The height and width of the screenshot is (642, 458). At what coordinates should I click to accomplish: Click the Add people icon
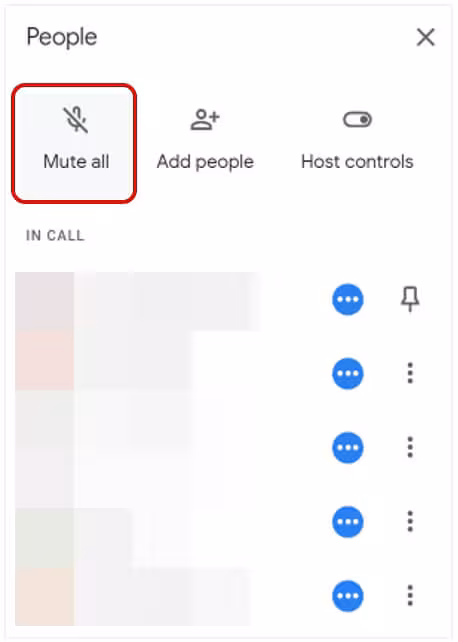(205, 120)
